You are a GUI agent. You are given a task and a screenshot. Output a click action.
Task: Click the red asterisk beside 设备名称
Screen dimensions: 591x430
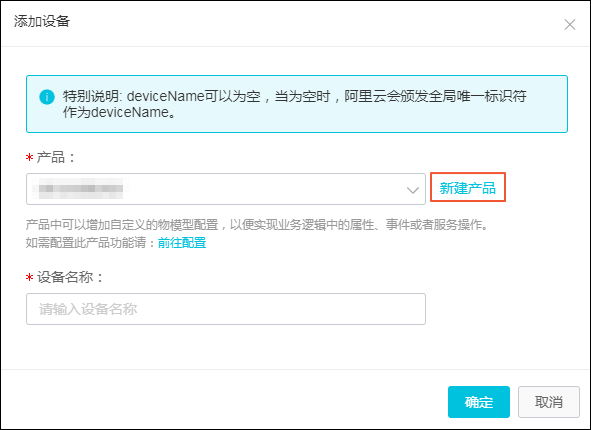(29, 278)
